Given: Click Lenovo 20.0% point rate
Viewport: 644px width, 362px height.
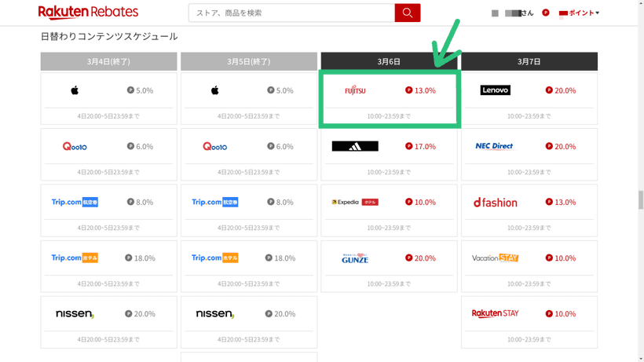Looking at the screenshot, I should pos(561,90).
